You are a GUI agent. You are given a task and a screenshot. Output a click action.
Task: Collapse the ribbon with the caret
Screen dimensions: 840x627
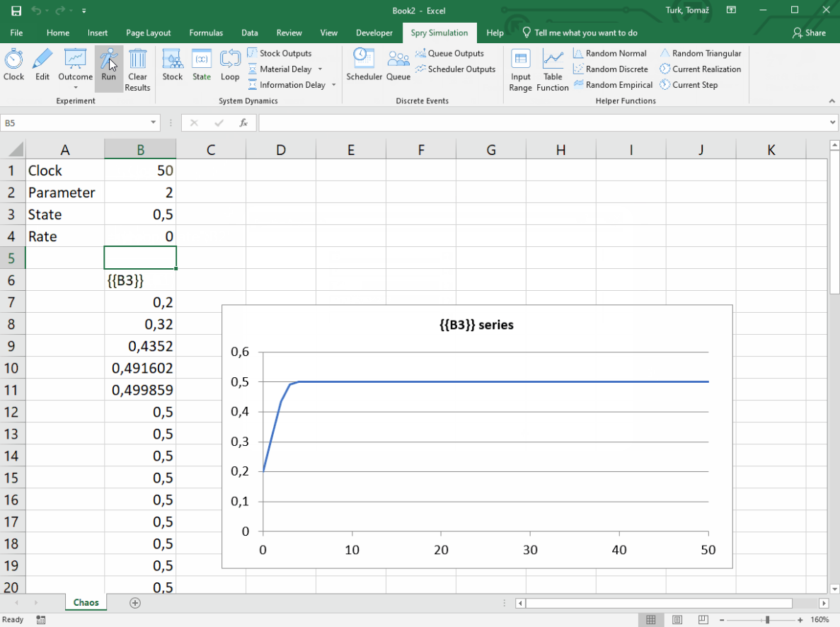click(832, 100)
